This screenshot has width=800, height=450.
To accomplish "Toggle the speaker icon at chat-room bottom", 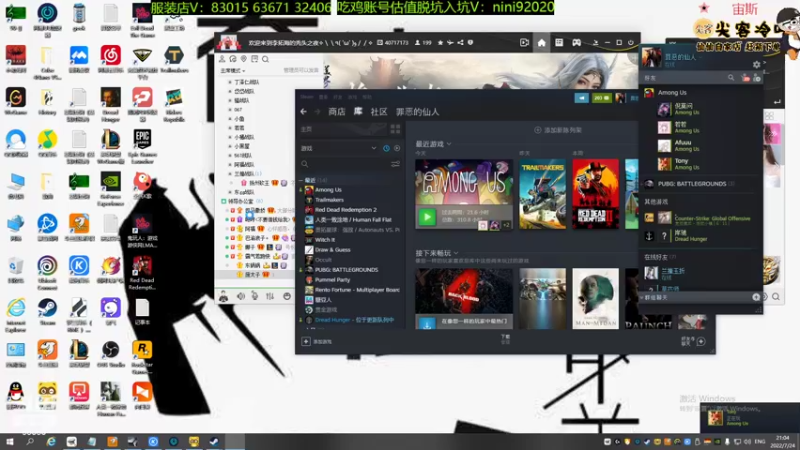I will click(240, 296).
